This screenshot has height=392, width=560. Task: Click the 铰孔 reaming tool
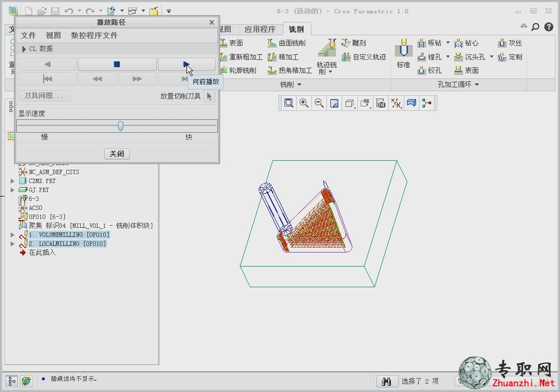(430, 71)
